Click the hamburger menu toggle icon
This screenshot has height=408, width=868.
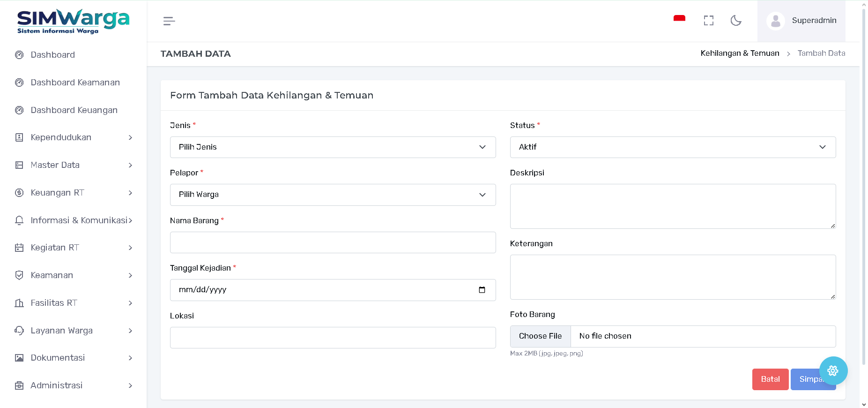[169, 21]
